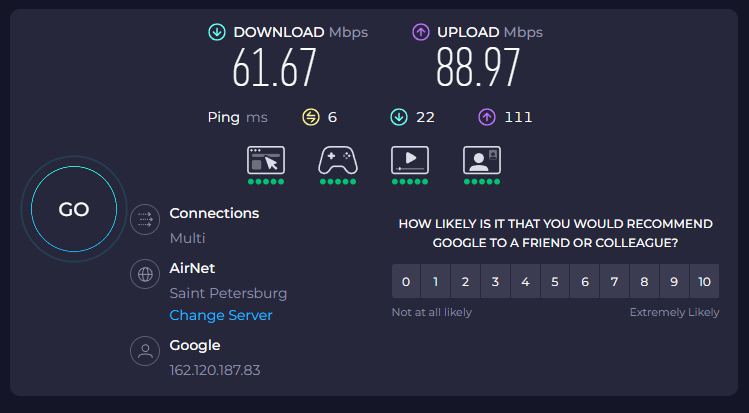Image resolution: width=749 pixels, height=413 pixels.
Task: Select rating 0 on recommendation scale
Action: (x=406, y=282)
